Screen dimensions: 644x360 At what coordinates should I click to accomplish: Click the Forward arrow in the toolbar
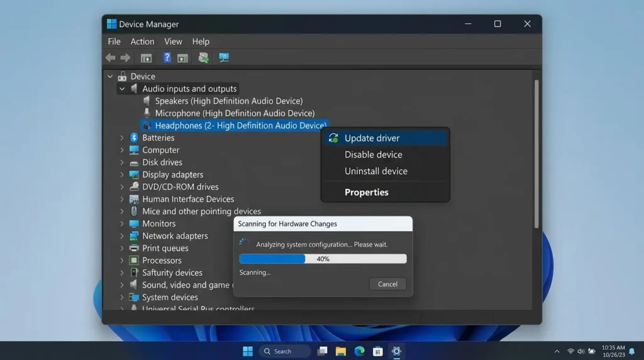click(125, 57)
